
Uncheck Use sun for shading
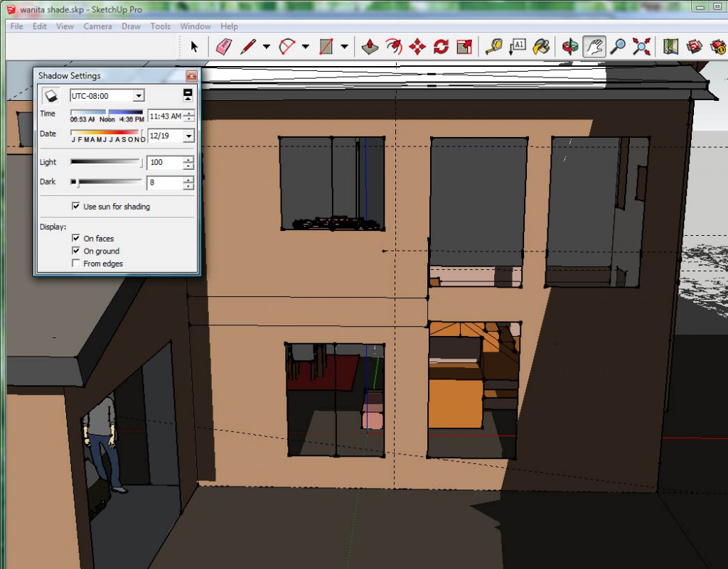[76, 207]
